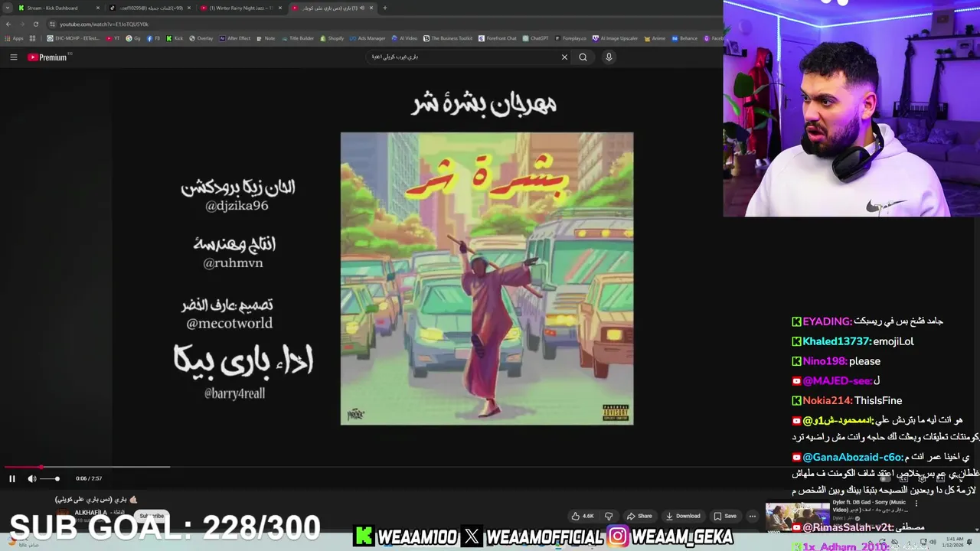
Task: Go to YouTube Premium home logo
Action: tap(48, 57)
